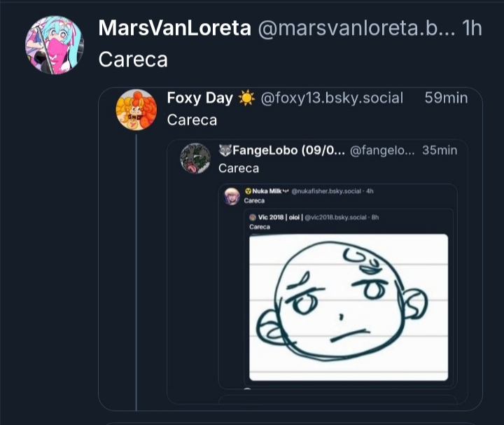Open MarsVanLoreta's profile avatar
Screen dimensions: 504x425
point(54,45)
